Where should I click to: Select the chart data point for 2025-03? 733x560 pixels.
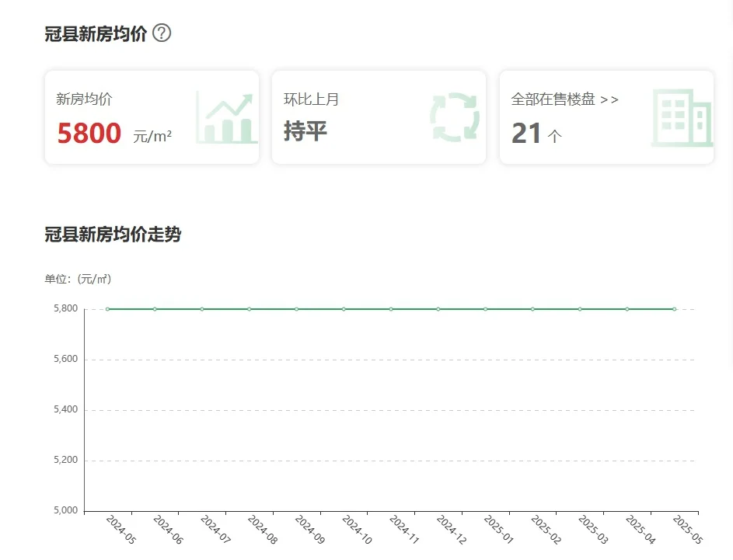coord(580,309)
